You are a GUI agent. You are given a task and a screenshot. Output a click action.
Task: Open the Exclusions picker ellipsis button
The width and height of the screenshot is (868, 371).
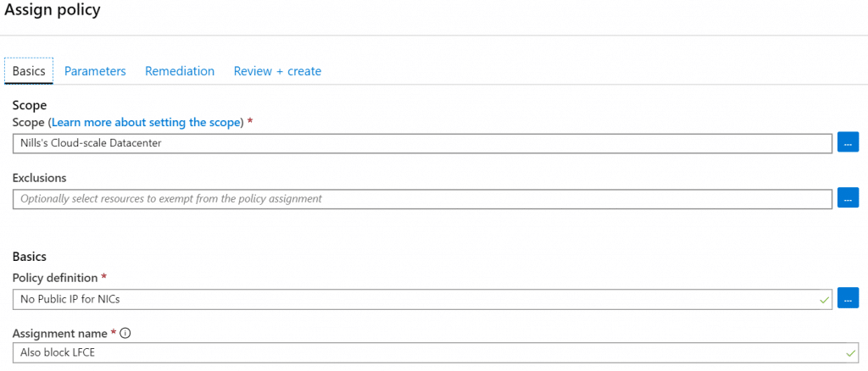pyautogui.click(x=848, y=198)
